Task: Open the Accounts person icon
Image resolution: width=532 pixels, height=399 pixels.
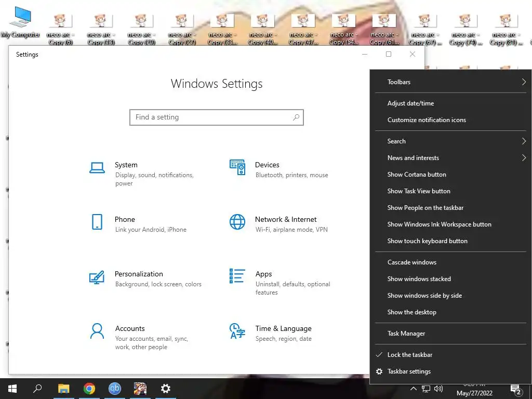Action: (97, 331)
